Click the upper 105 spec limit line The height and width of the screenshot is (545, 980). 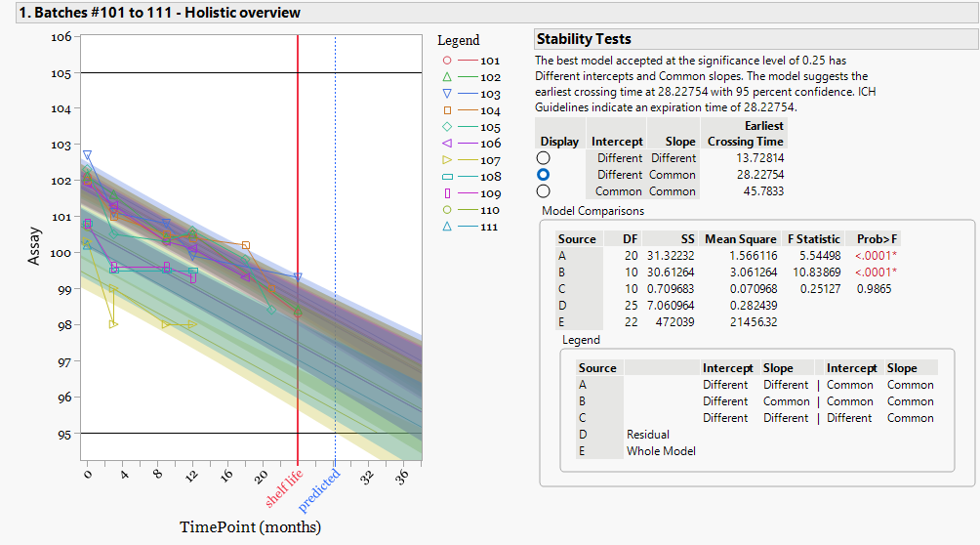coord(251,72)
